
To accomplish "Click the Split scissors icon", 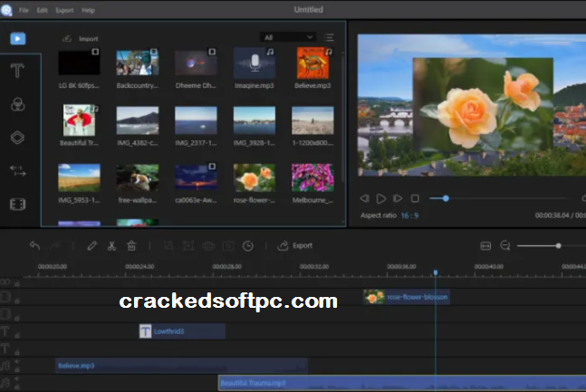I will point(111,245).
